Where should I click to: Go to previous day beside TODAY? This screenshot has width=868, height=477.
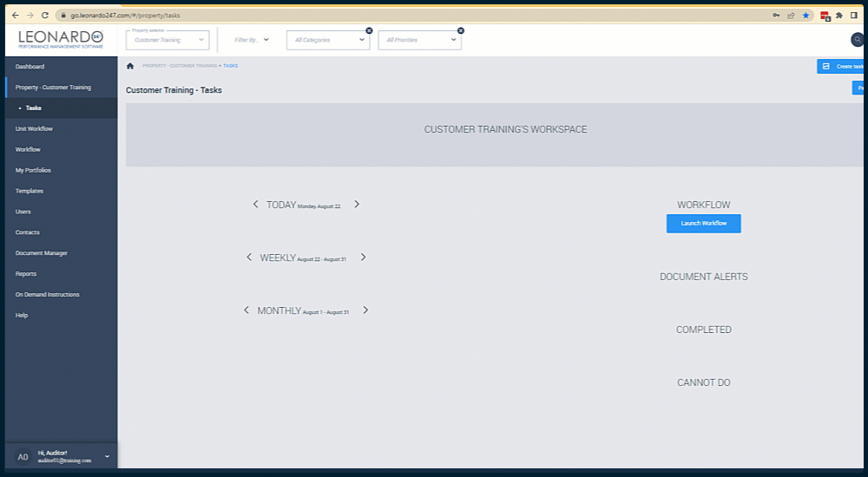tap(255, 204)
